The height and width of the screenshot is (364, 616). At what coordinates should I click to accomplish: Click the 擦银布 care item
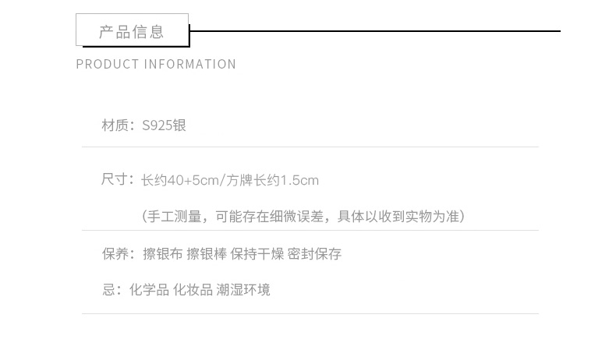click(162, 254)
